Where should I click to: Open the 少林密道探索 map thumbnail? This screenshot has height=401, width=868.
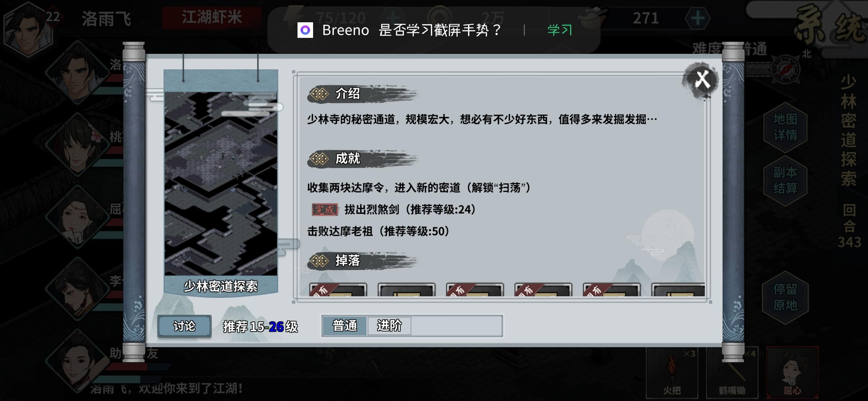pyautogui.click(x=221, y=183)
